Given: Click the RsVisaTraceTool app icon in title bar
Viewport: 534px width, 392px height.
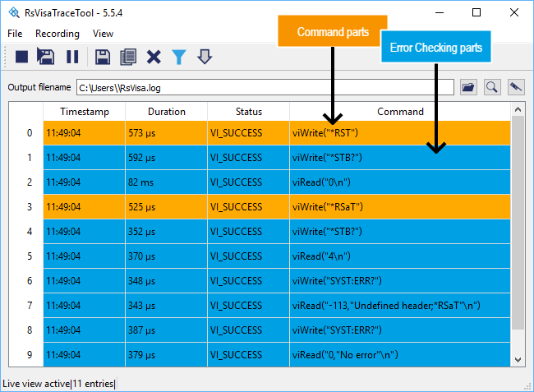Looking at the screenshot, I should pyautogui.click(x=14, y=13).
